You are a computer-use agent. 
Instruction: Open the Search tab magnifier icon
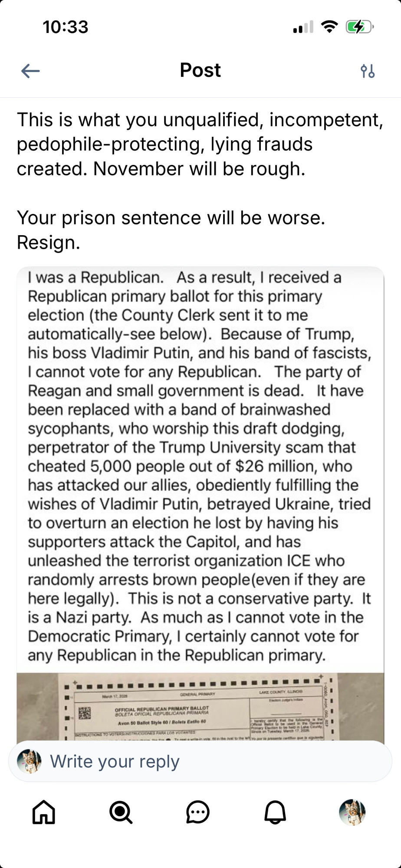[121, 812]
